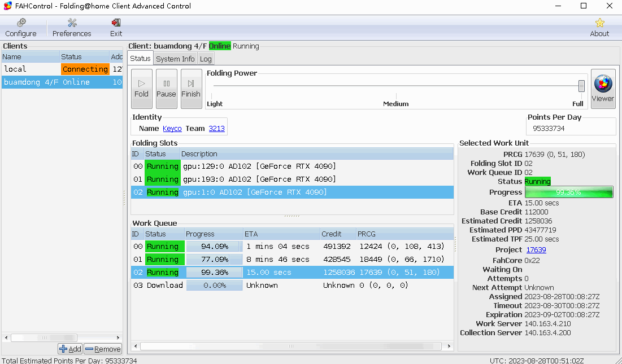Image resolution: width=622 pixels, height=364 pixels.
Task: Select work queue row 01 with PRCG 18449
Action: [292, 260]
